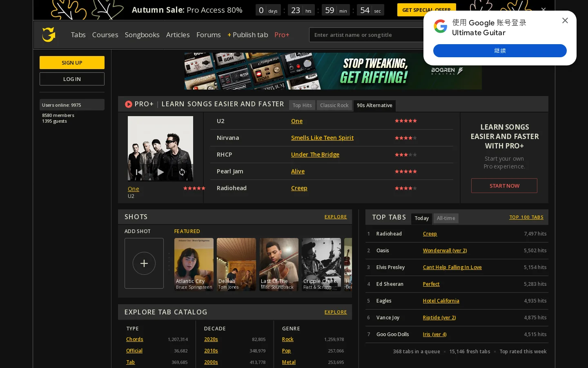This screenshot has height=368, width=588.
Task: Select the 90s Alternative tab
Action: coord(374,105)
